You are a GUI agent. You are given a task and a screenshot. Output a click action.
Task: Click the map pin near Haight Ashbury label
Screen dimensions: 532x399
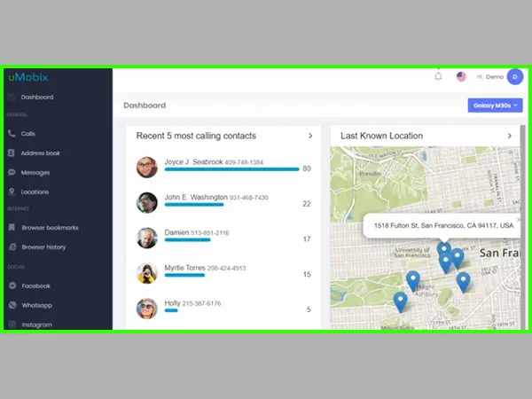pyautogui.click(x=413, y=281)
